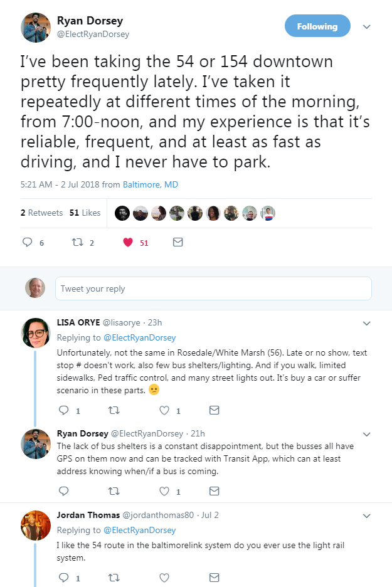View the 2 Retweets list
The image size is (392, 587).
pyautogui.click(x=41, y=213)
